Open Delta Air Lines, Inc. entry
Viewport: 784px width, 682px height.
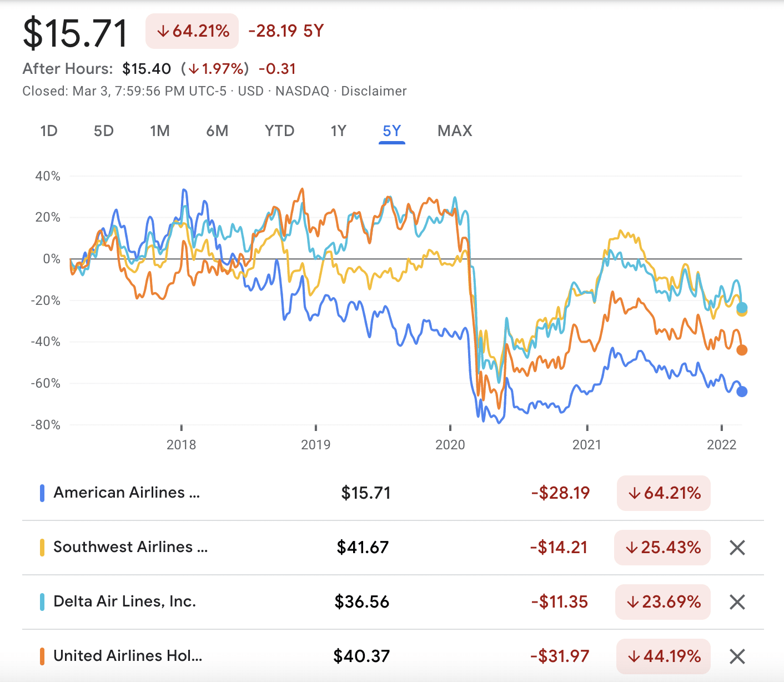(125, 601)
